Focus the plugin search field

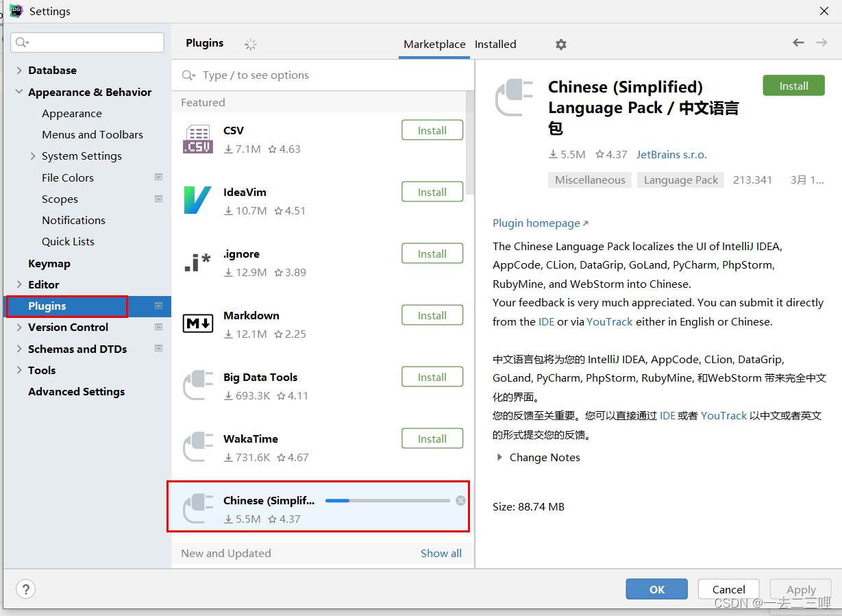323,75
